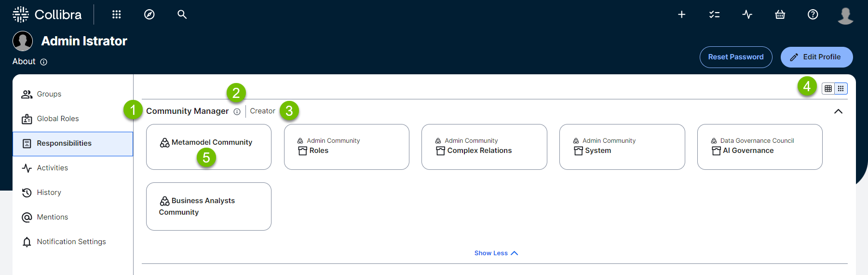Open the tasks checklist icon
The height and width of the screenshot is (275, 868).
coord(714,14)
